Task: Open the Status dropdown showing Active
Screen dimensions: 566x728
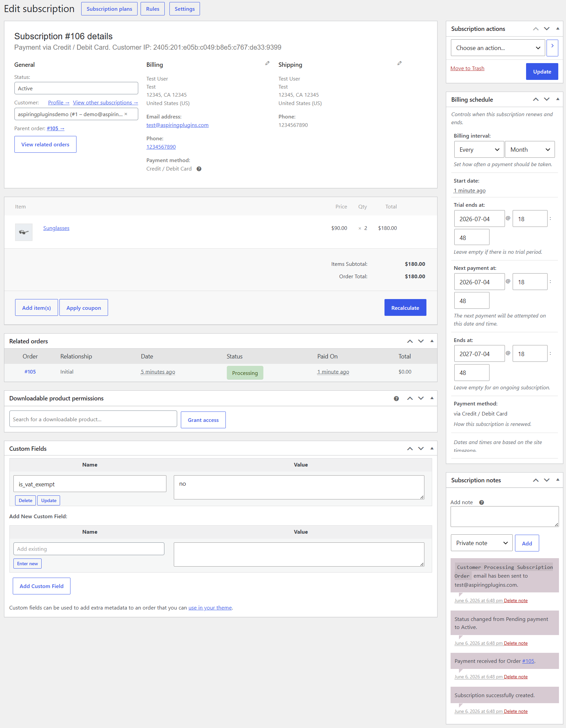Action: click(76, 88)
